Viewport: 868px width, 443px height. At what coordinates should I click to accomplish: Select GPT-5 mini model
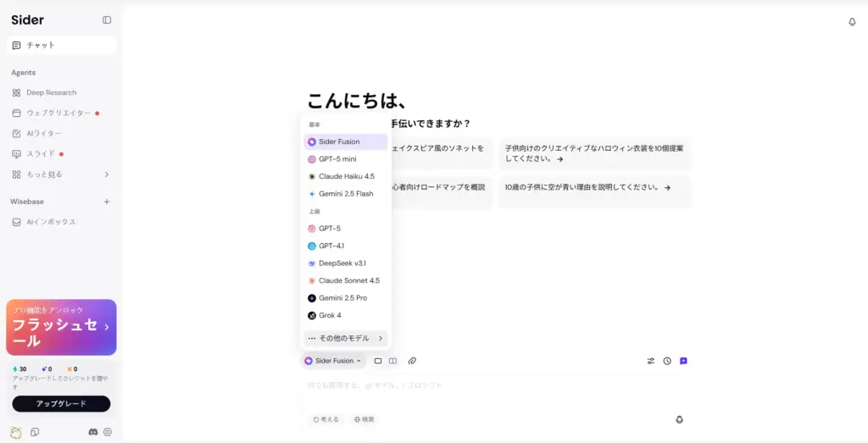[x=346, y=159]
